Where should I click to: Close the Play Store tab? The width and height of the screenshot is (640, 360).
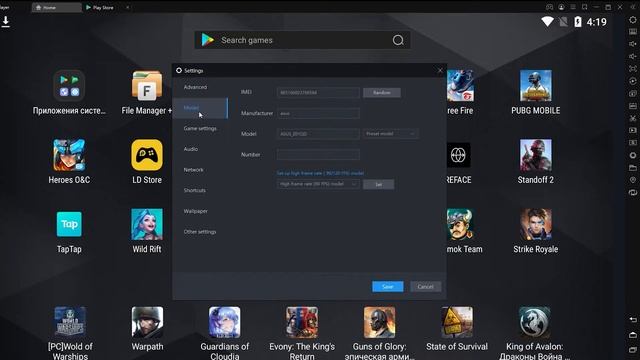tap(127, 7)
